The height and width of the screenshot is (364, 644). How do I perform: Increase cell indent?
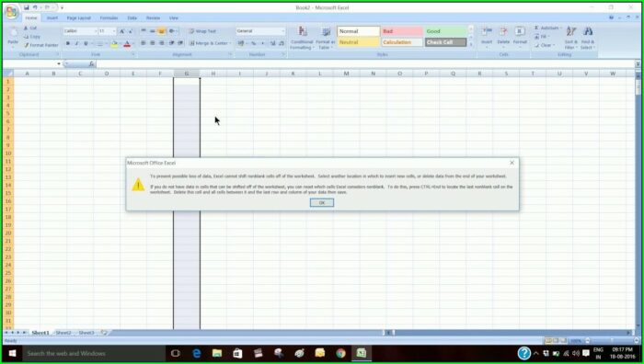[180, 43]
